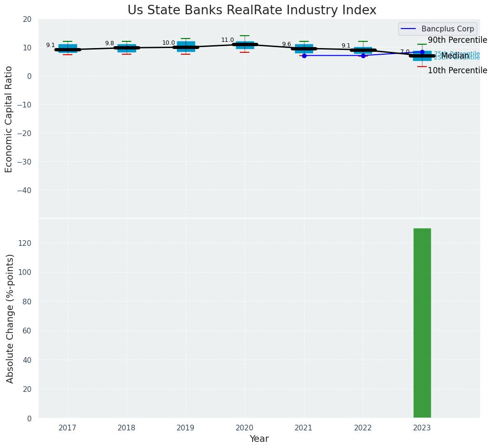The image size is (492, 448).
Task: Click the 10th Percentile annotation
Action: pos(457,71)
